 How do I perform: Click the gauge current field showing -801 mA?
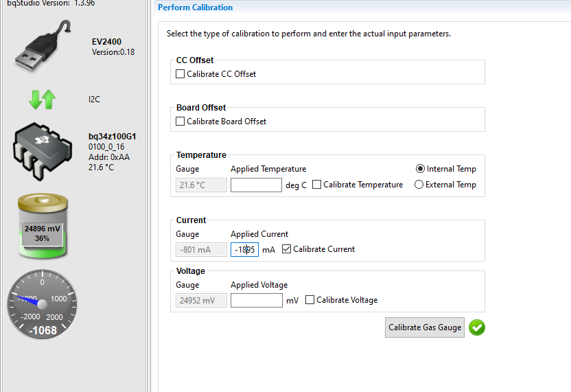coord(201,250)
